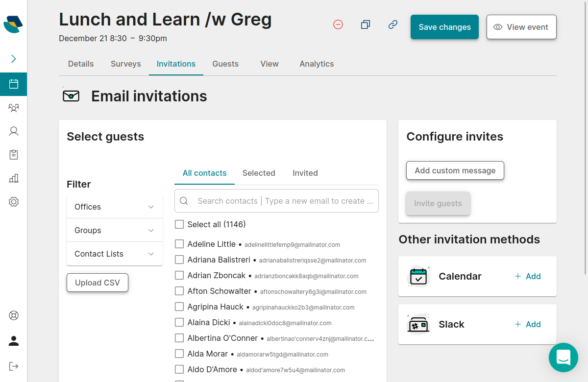Expand the Offices filter dropdown
This screenshot has height=382, width=588.
click(x=115, y=207)
